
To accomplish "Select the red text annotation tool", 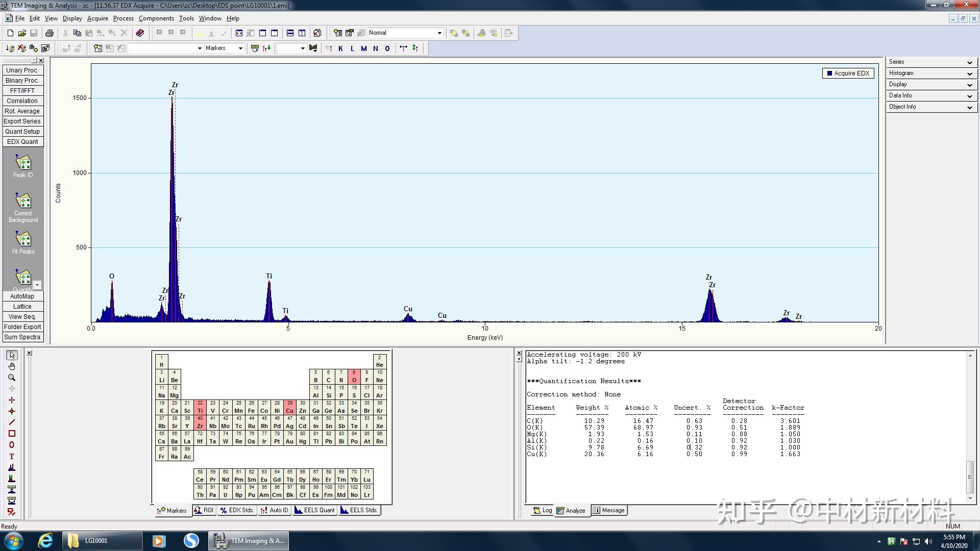I will coord(12,457).
